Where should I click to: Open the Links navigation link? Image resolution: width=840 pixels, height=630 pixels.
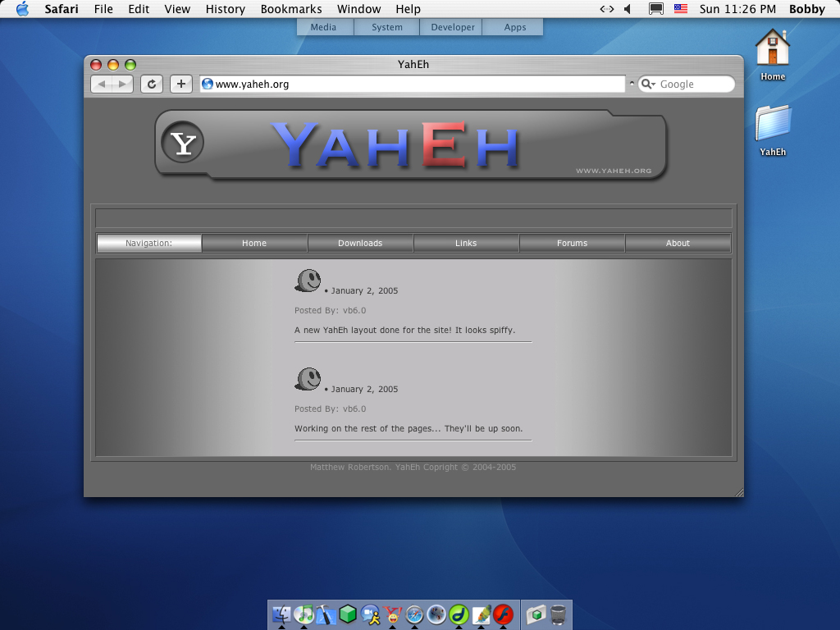[466, 243]
